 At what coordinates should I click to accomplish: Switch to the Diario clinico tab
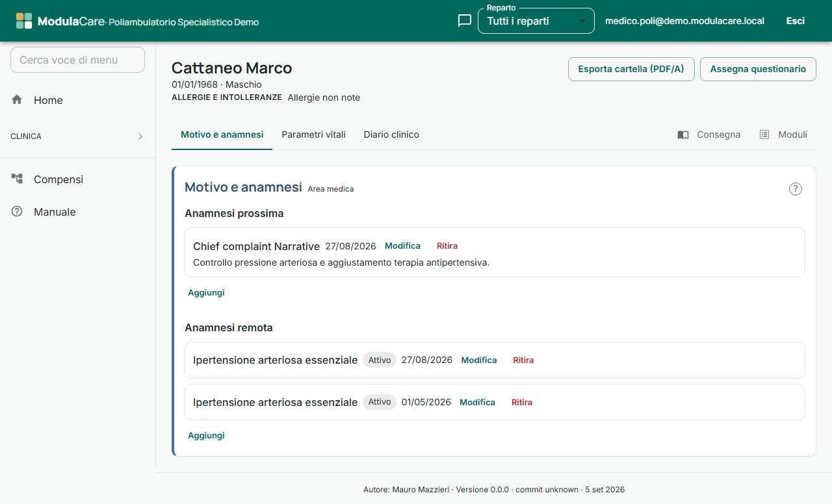point(391,134)
